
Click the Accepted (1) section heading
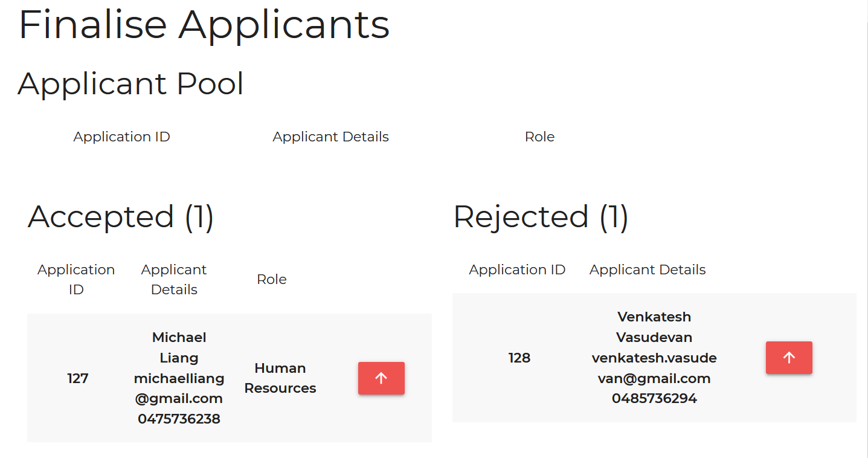click(121, 216)
